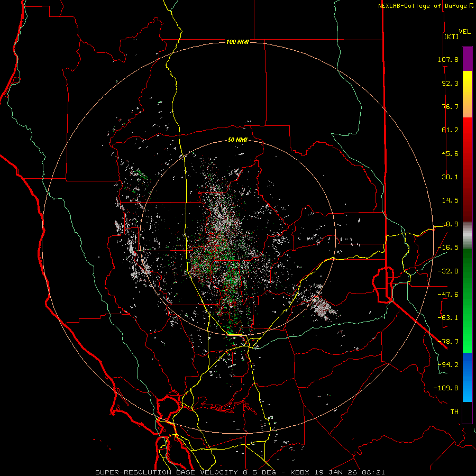
Task: Click the -63.1 legend value
Action: 448,318
